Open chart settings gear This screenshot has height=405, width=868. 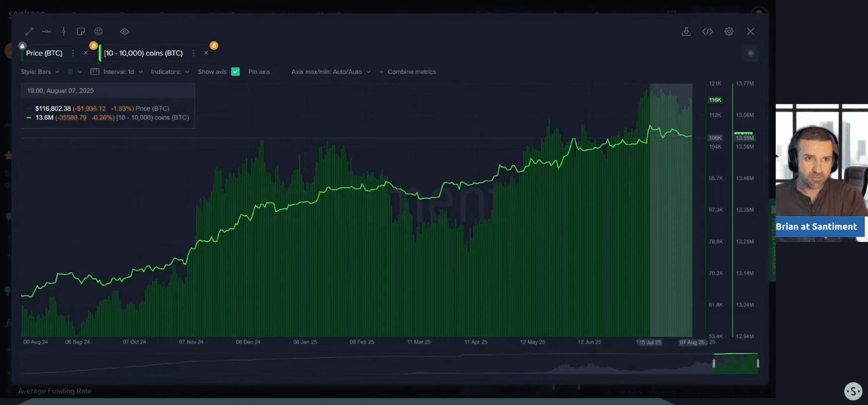(x=729, y=32)
